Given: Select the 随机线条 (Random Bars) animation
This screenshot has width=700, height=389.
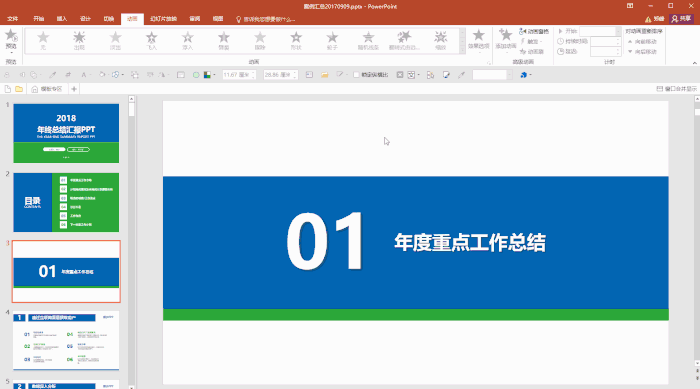Looking at the screenshot, I should tap(368, 40).
